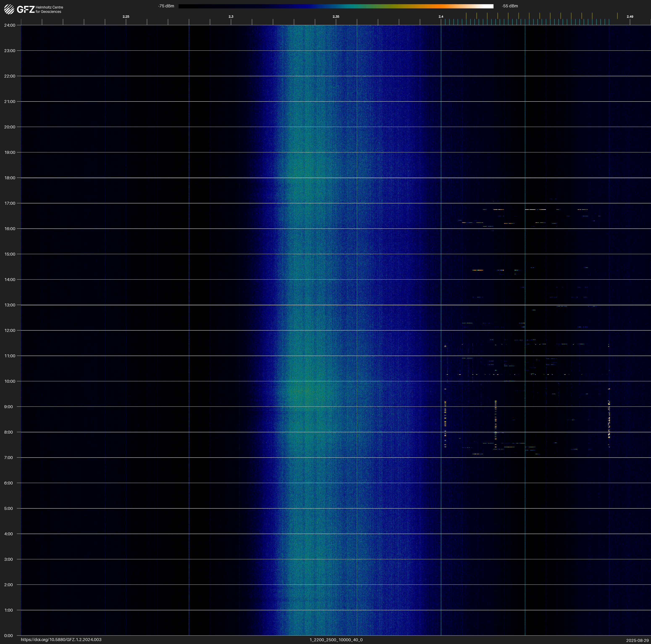Image resolution: width=651 pixels, height=644 pixels.
Task: Select the 12:00 time axis label
Action: tap(10, 330)
